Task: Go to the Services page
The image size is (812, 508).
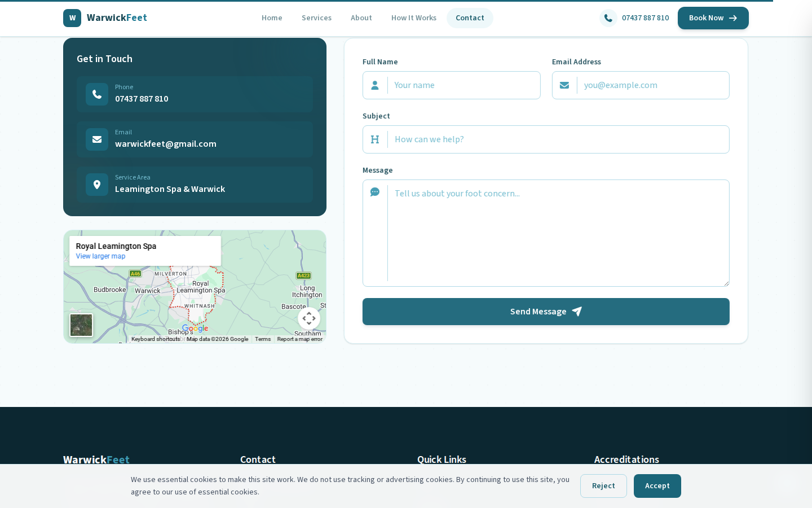Action: [x=316, y=18]
